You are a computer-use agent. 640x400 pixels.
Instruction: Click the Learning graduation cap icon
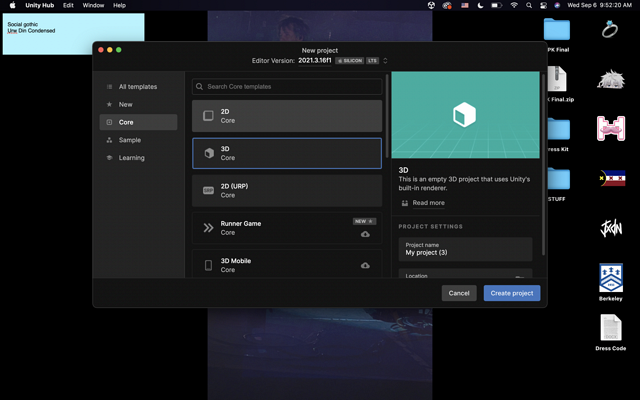[109, 158]
